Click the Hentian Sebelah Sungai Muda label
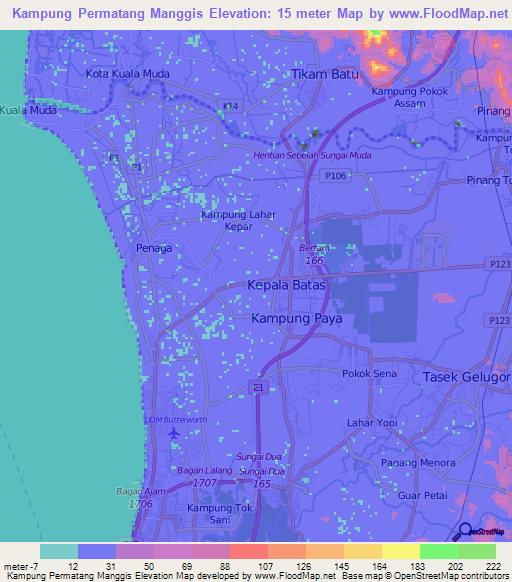Image resolution: width=512 pixels, height=582 pixels. (312, 156)
